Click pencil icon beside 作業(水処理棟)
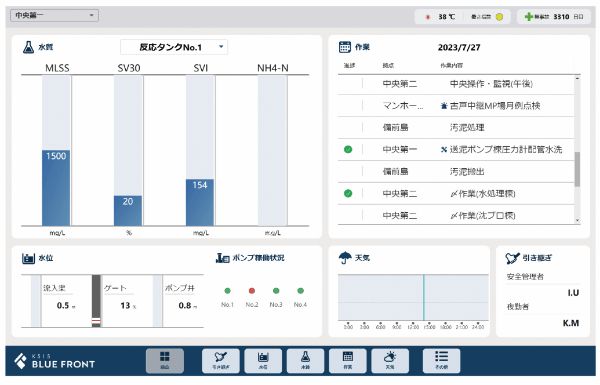Viewport: 600px width, 385px height. point(454,194)
